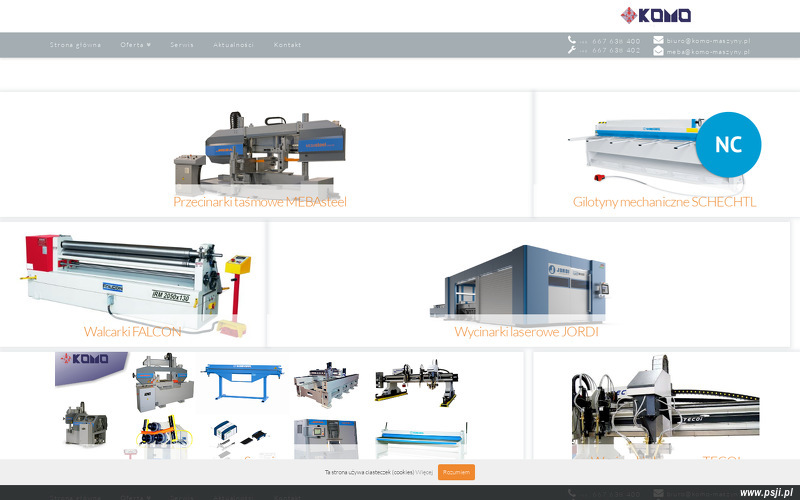The image size is (800, 500).
Task: Open Walcarki FALCON link
Action: [x=133, y=332]
